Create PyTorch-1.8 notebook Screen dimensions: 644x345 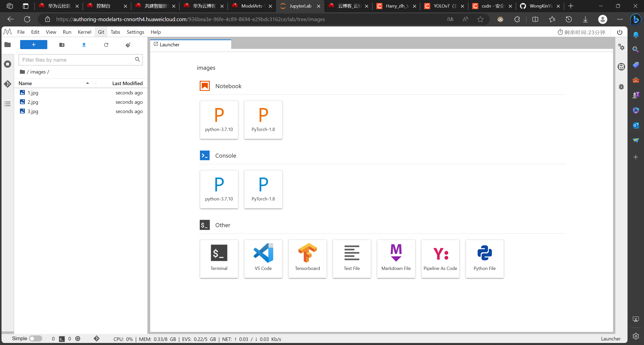[263, 120]
